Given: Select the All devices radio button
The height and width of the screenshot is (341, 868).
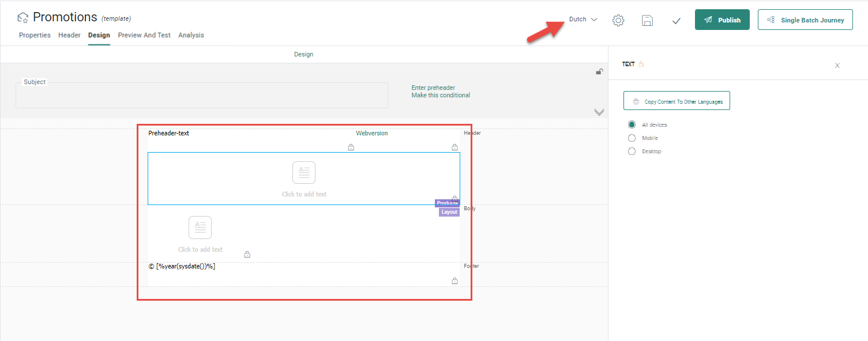Looking at the screenshot, I should (x=632, y=124).
